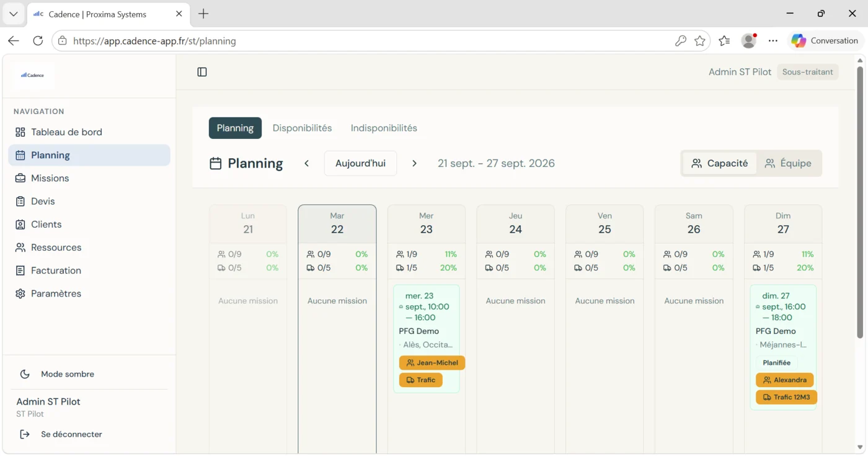Image resolution: width=868 pixels, height=456 pixels.
Task: Select the Planning tab
Action: click(x=235, y=128)
